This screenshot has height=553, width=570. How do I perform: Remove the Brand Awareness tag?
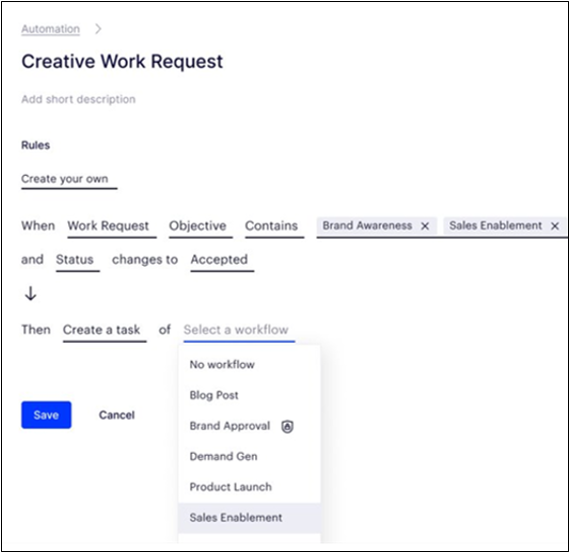click(425, 226)
